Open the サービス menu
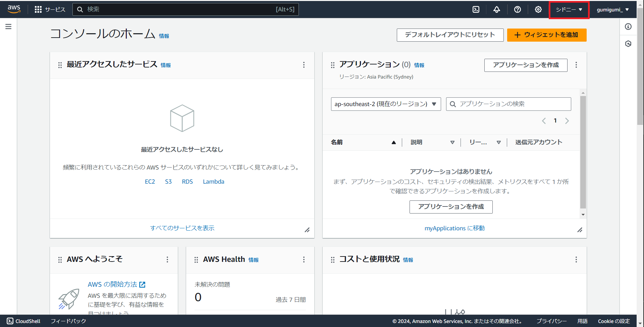This screenshot has height=327, width=644. (x=50, y=9)
